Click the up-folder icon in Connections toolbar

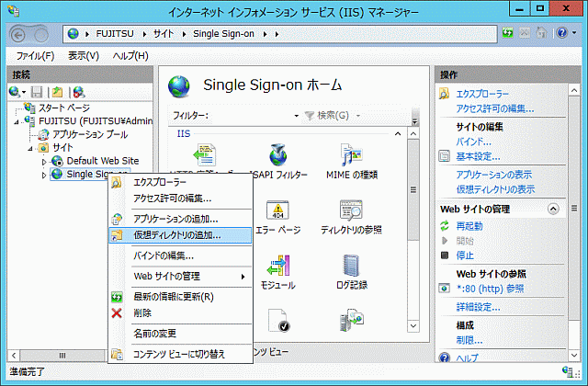[x=57, y=92]
